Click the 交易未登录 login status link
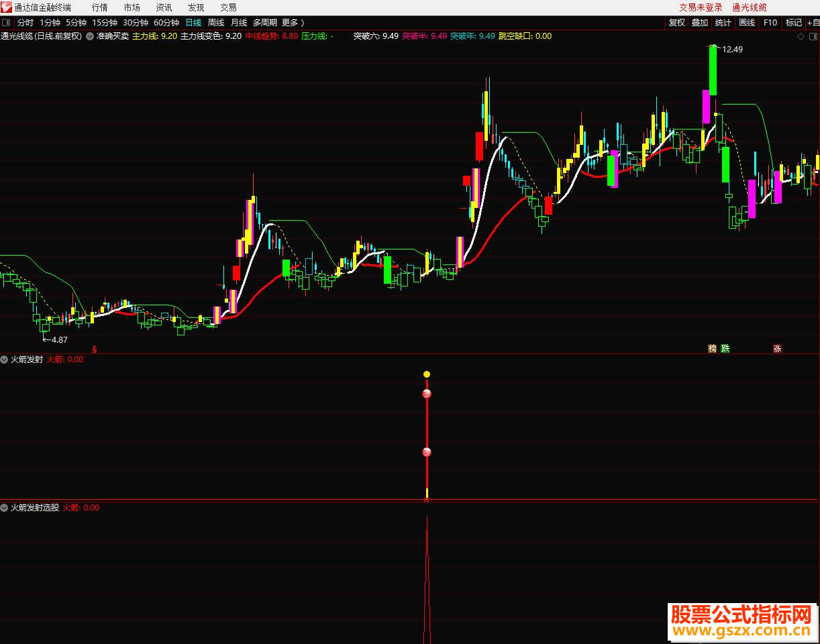Screen dimensions: 820x644 pyautogui.click(x=701, y=7)
